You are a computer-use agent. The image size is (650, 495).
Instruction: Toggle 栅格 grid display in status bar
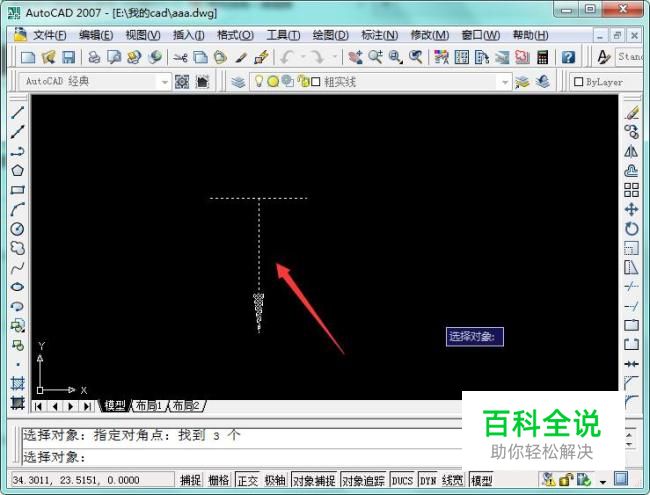coord(218,480)
